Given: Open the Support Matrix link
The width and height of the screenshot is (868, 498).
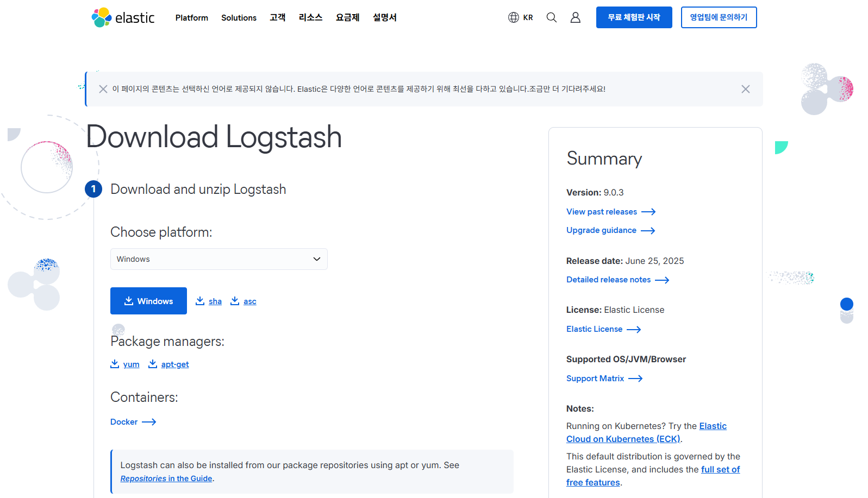Looking at the screenshot, I should click(595, 379).
